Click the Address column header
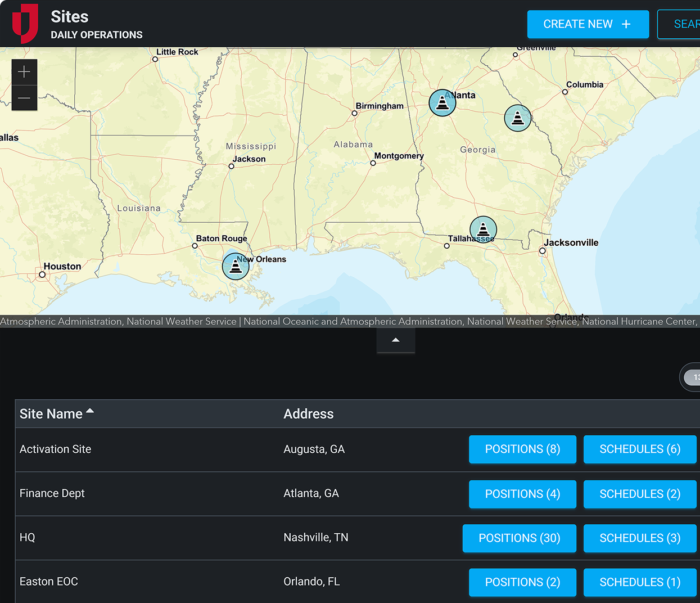Screen dimensions: 700x603 click(308, 414)
